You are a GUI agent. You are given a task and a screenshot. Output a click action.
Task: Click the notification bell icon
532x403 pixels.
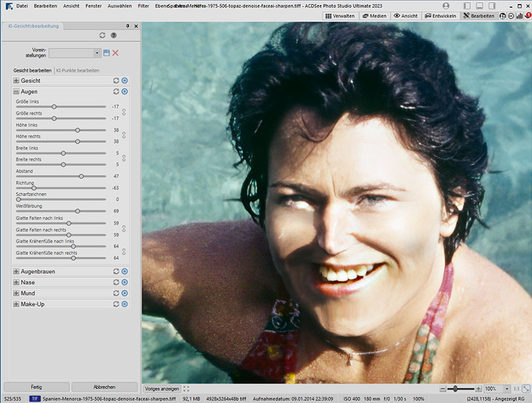click(x=527, y=15)
